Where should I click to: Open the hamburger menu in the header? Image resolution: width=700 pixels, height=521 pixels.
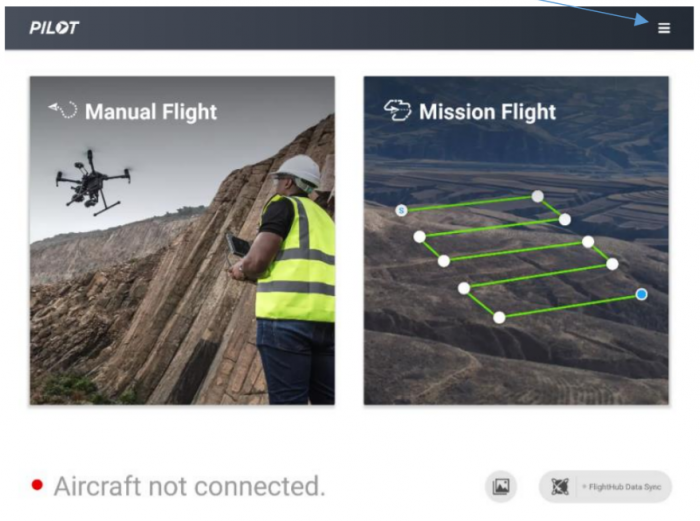tap(664, 28)
